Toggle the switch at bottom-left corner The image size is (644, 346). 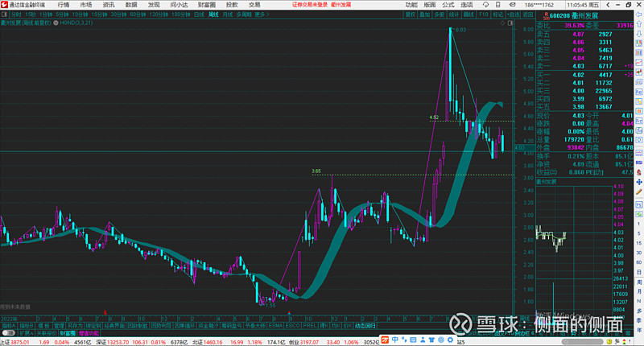[x=8, y=333]
